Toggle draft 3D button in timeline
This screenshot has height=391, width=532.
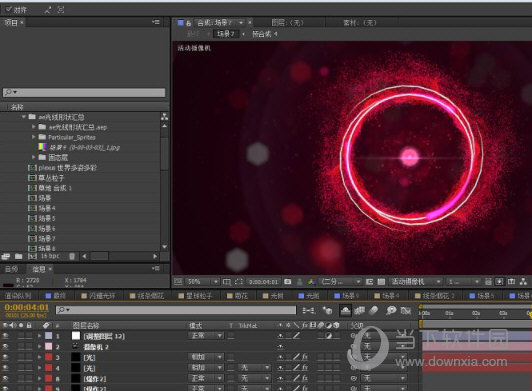point(327,310)
